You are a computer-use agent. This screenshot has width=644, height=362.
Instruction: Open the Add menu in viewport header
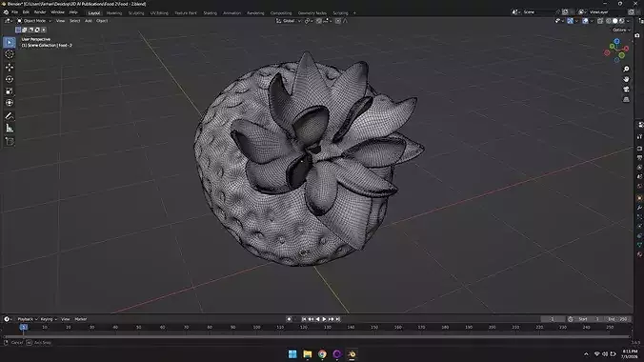[x=89, y=21]
